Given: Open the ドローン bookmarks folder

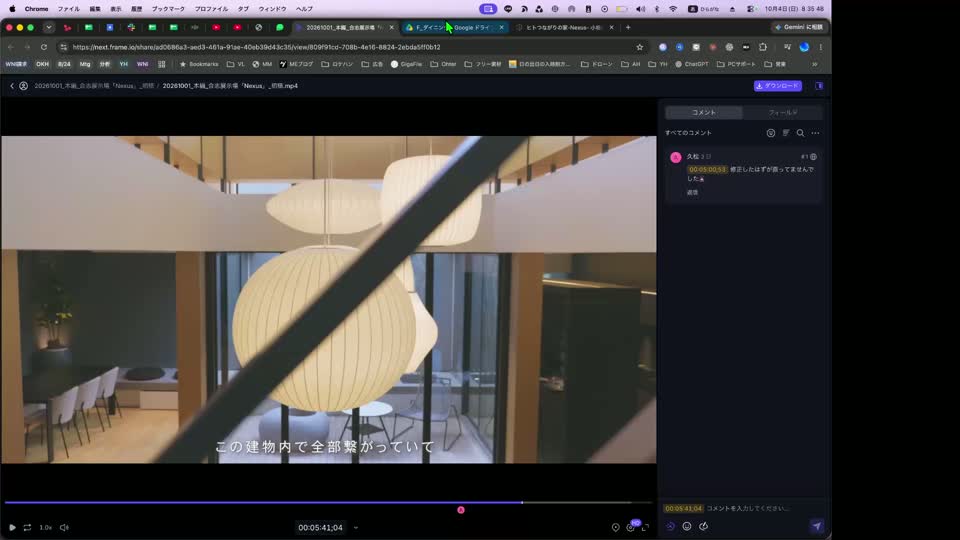Looking at the screenshot, I should coord(596,64).
